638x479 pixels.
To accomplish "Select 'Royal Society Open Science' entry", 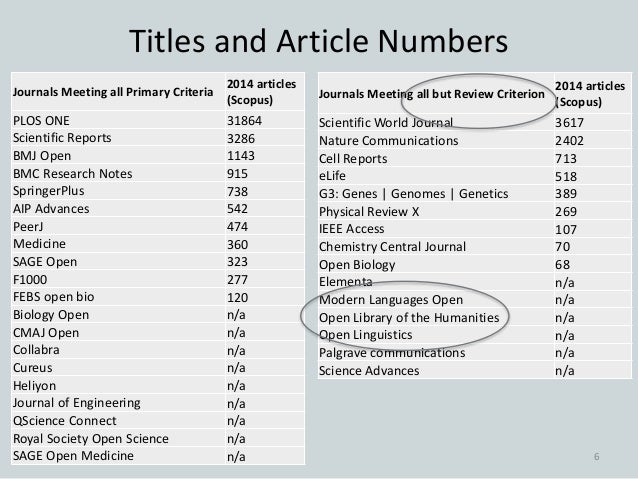I will point(91,439).
